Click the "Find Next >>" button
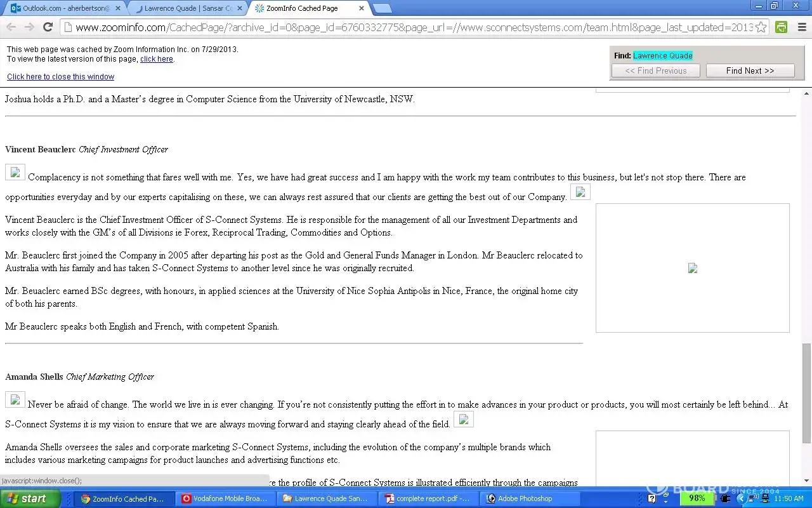812x508 pixels. click(750, 71)
